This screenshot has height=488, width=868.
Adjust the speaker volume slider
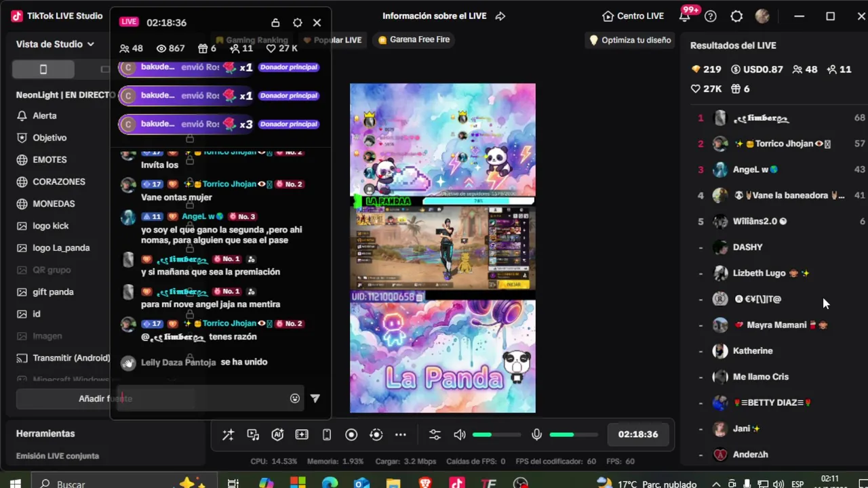(x=496, y=434)
